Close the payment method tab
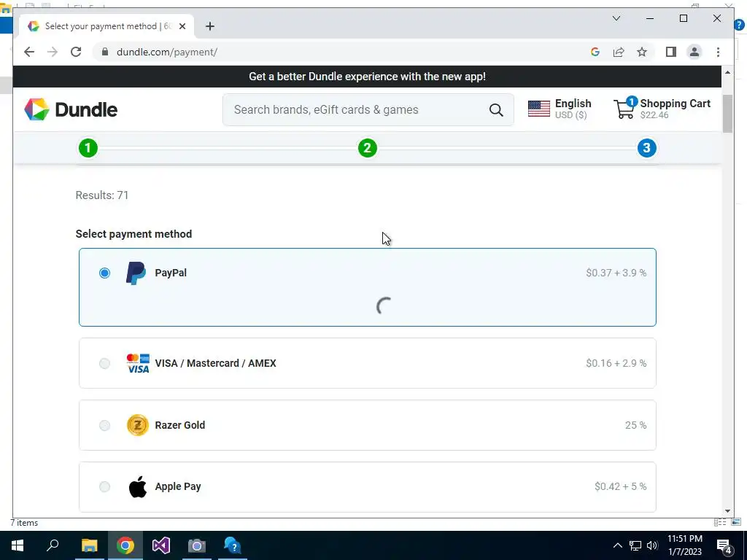Screen dimensions: 747x560 click(x=182, y=26)
